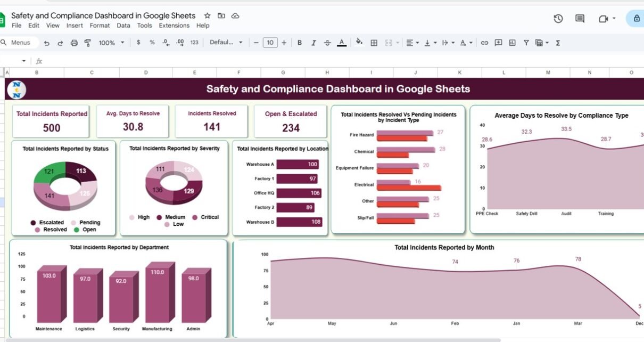Open the comments panel icon
644x342 pixels.
point(580,19)
